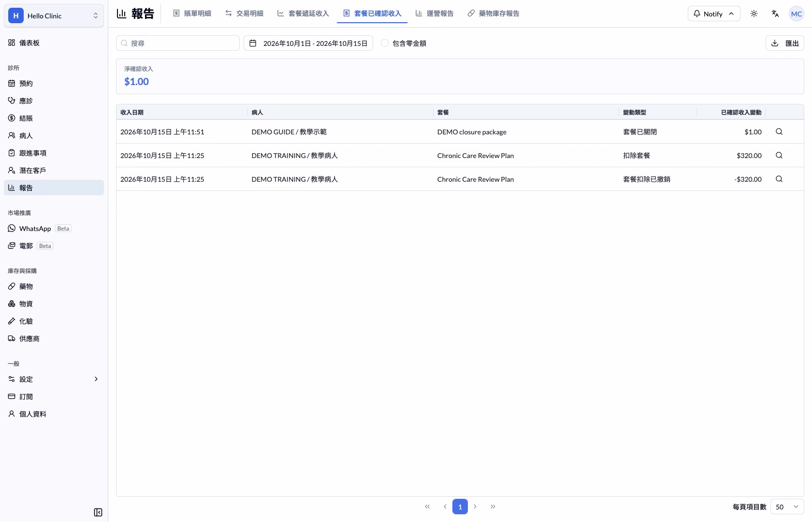Open MC user avatar menu
Viewport: 812px width, 522px height.
click(797, 14)
